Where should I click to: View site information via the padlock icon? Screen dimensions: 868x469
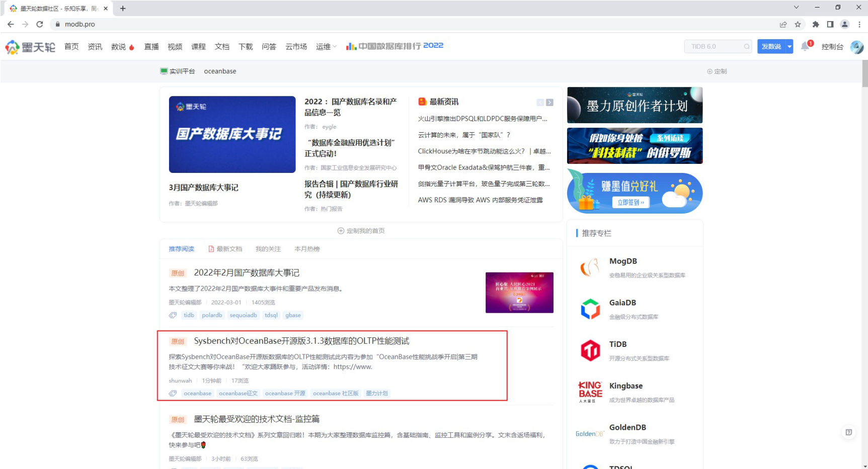click(58, 24)
